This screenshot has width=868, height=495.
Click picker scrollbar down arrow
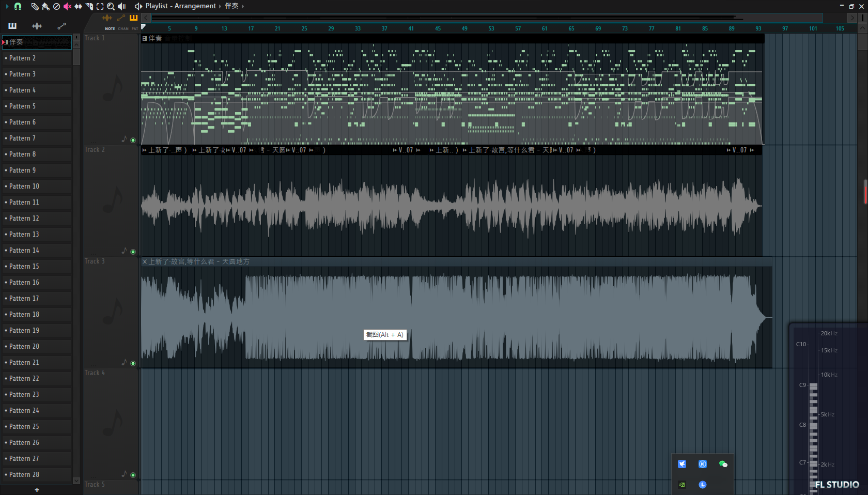click(76, 481)
